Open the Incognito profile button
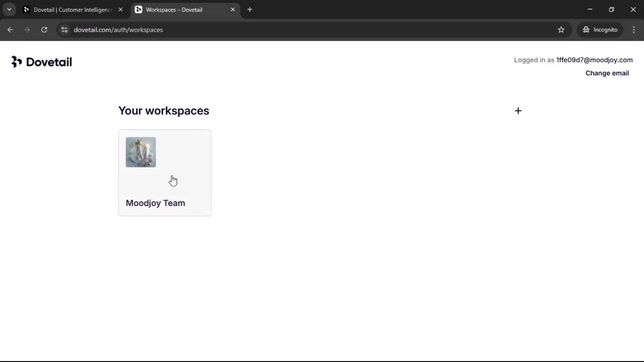This screenshot has width=644, height=362. coord(600,30)
